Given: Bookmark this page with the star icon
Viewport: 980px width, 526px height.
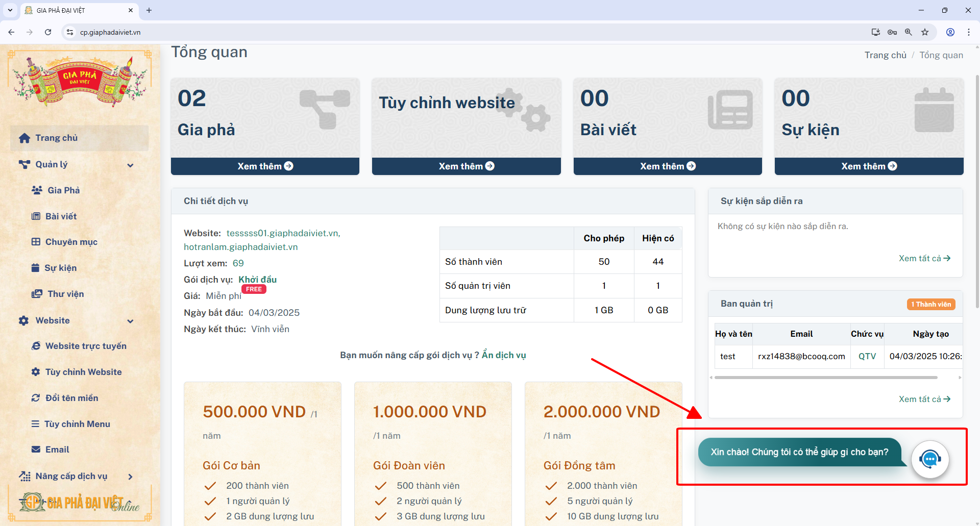Looking at the screenshot, I should point(925,32).
